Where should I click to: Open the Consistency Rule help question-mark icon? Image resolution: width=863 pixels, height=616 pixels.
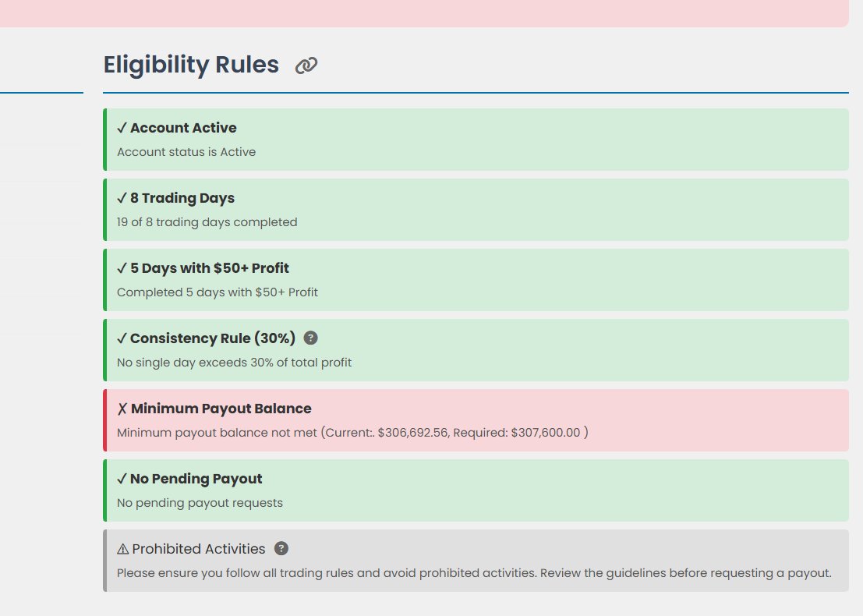(x=310, y=338)
